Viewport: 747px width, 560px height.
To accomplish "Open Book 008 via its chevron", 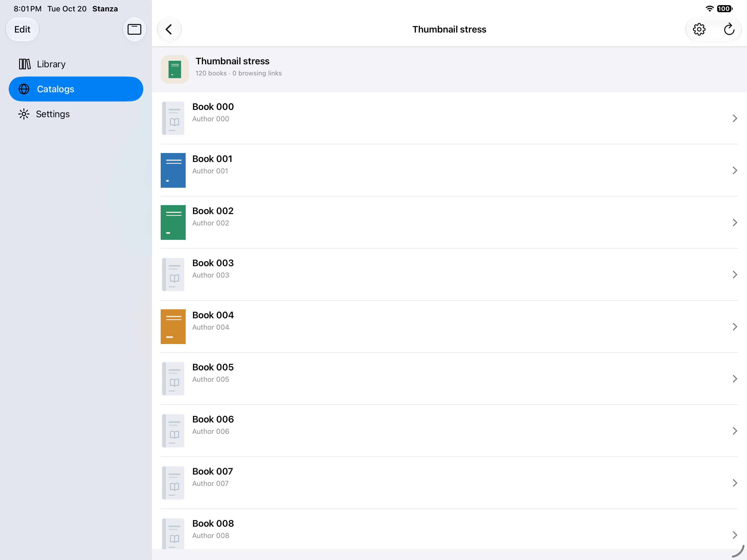I will (735, 535).
